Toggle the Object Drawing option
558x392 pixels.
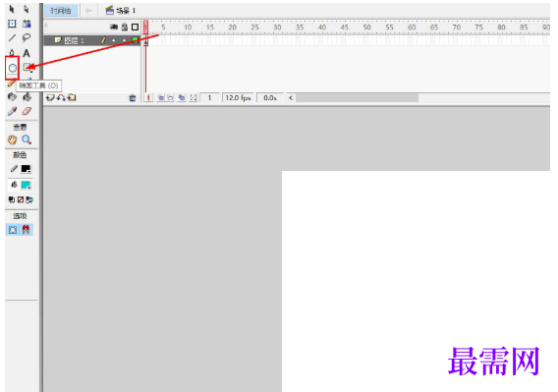tap(13, 230)
